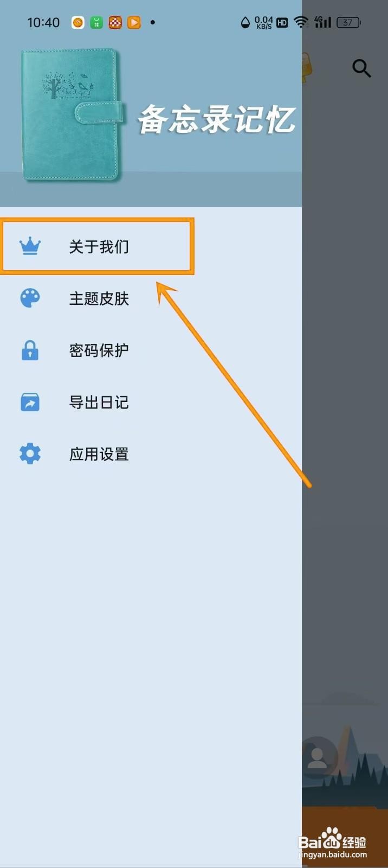Image resolution: width=388 pixels, height=868 pixels.
Task: Tap the 备忘录记忆 header title
Action: pos(216,119)
